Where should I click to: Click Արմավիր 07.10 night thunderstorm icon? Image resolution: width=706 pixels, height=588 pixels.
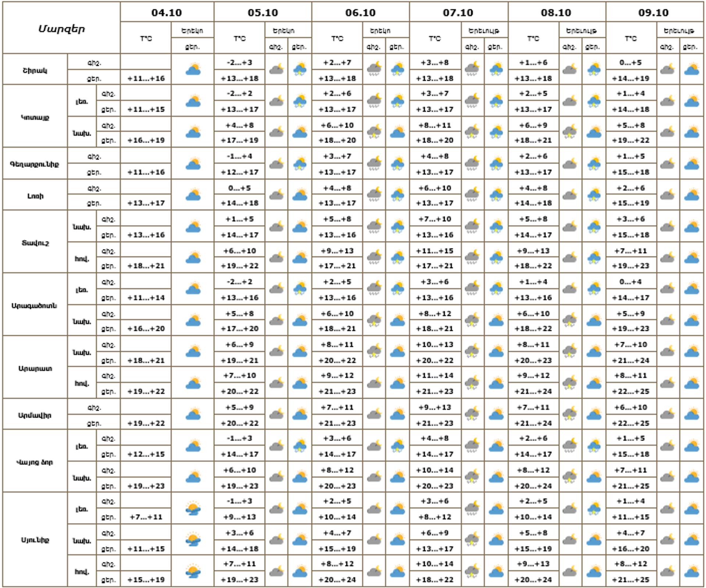click(472, 414)
